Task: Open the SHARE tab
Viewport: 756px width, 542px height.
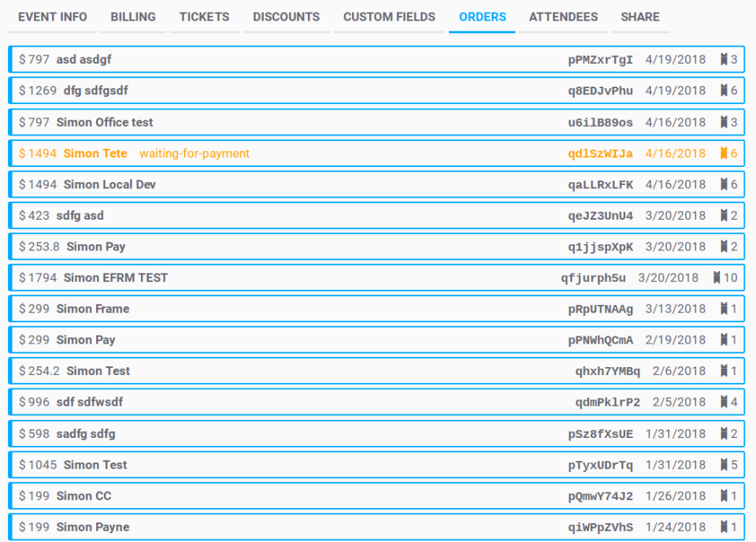Action: [639, 17]
